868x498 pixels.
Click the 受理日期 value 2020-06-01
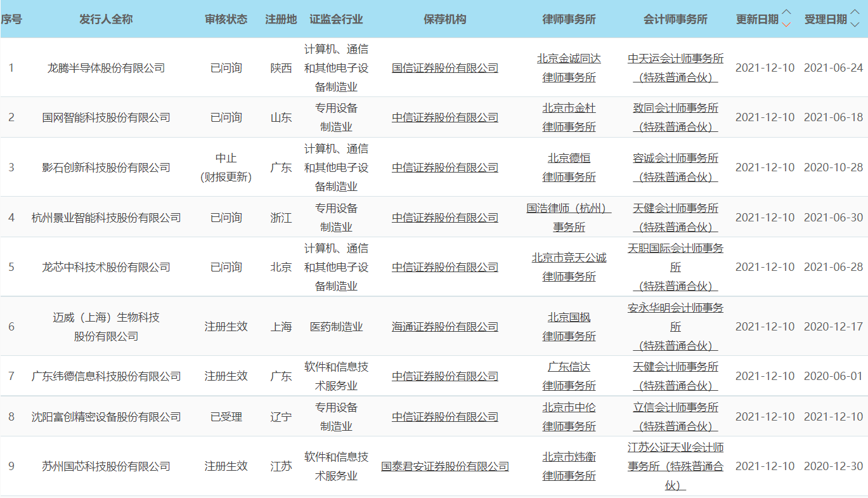[x=833, y=376]
